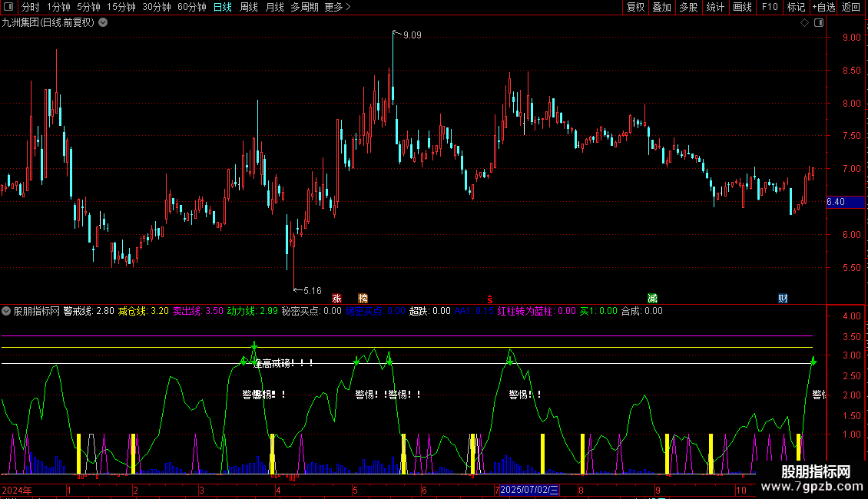868x499 pixels.
Task: Open F10 company information
Action: click(769, 7)
